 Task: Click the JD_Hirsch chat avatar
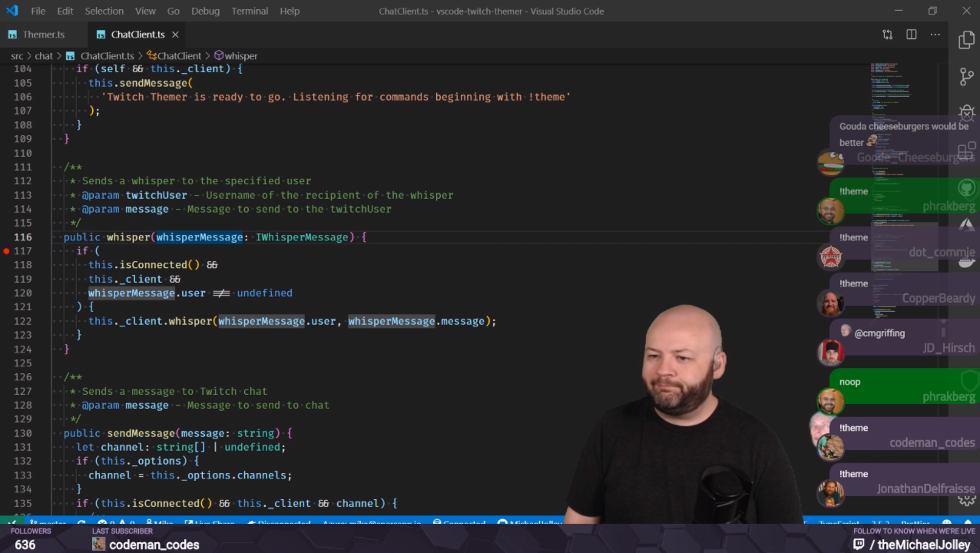tap(830, 352)
